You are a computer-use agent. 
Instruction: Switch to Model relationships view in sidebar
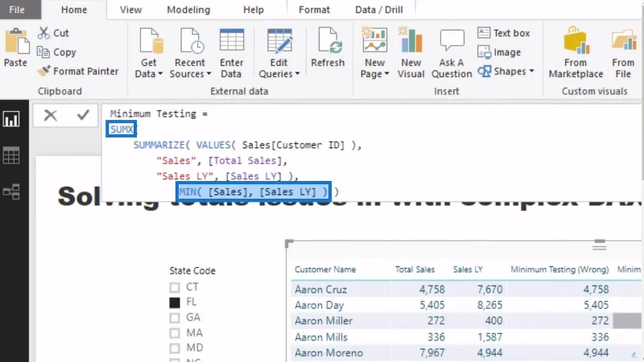click(11, 191)
